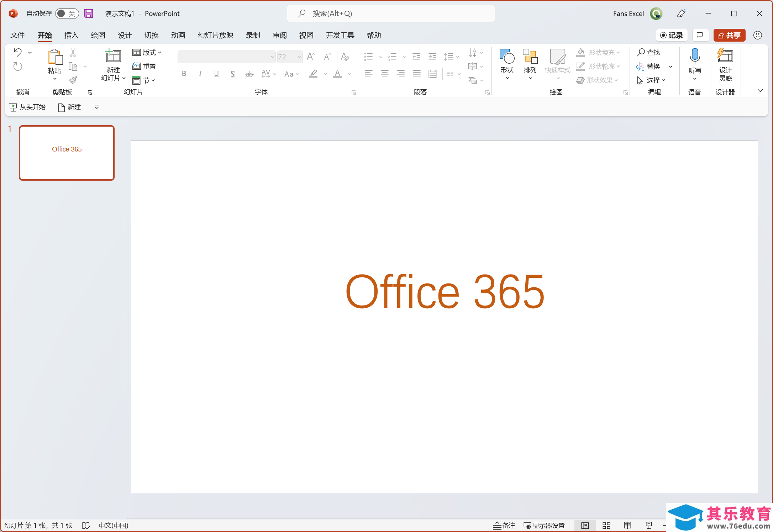Collapse the ribbon chevron
Viewport: 773px width, 532px height.
[x=760, y=91]
